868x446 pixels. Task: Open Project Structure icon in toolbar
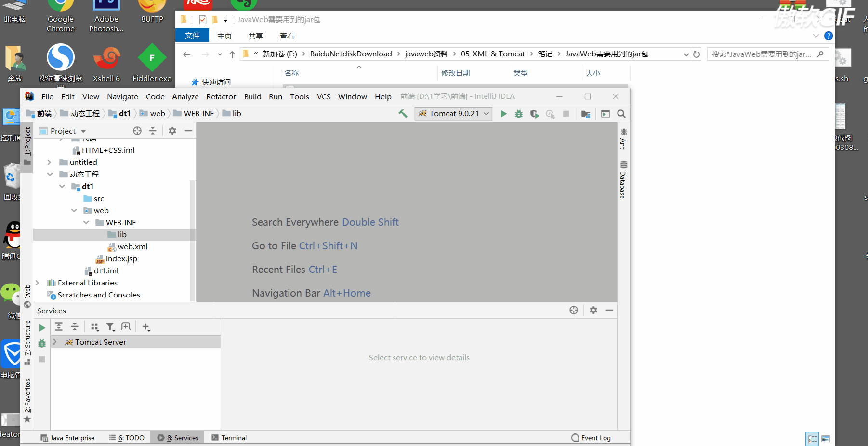pos(586,114)
